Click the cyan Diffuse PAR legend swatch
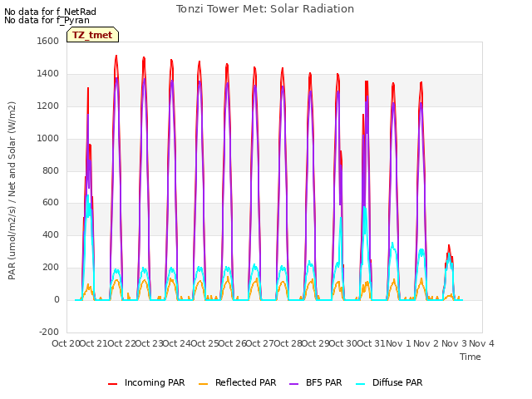Screen dimensions: 532x399 (360, 384)
